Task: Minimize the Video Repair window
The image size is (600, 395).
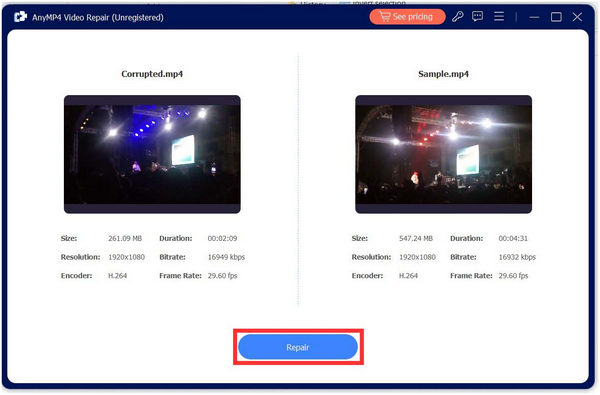Action: (534, 17)
